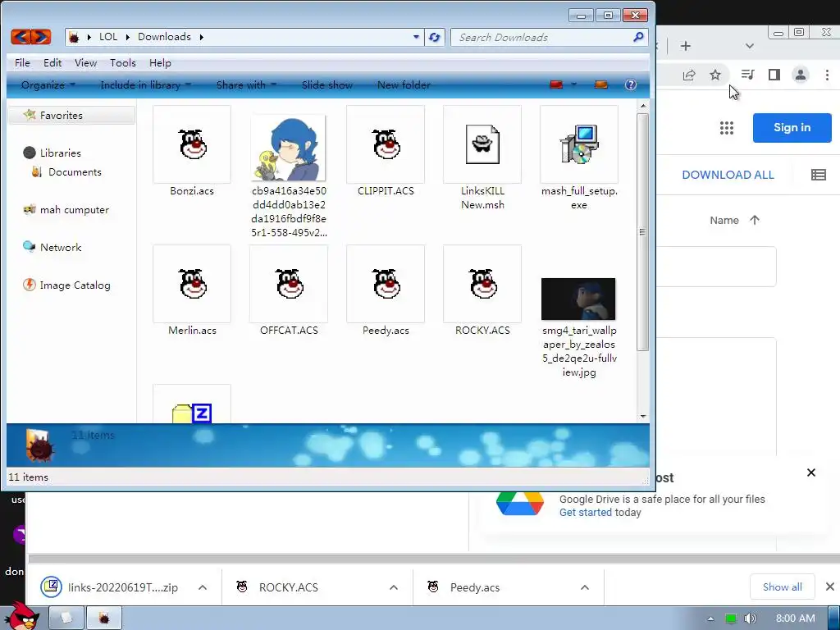The width and height of the screenshot is (840, 630).
Task: Toggle the browser side panel icon
Action: 774,75
